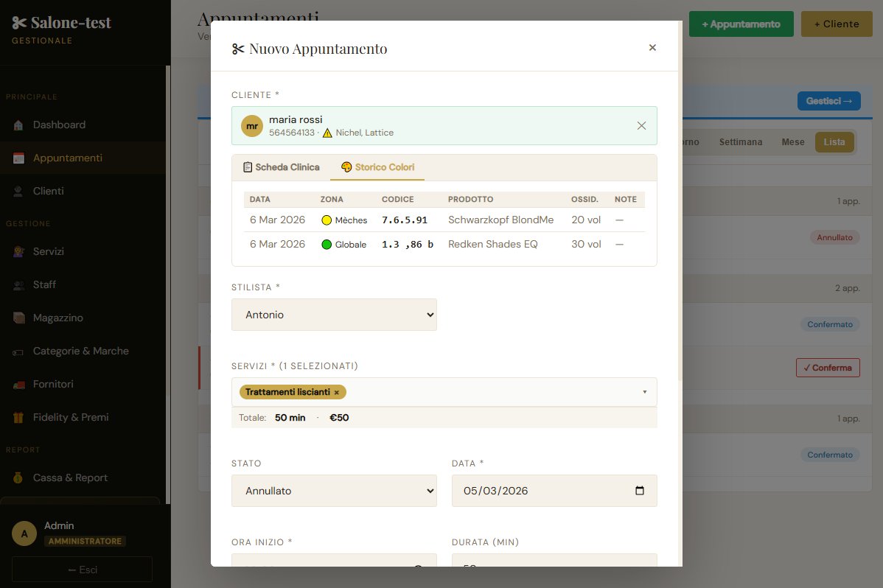Click the Fidelity & Premi gift icon
This screenshot has height=588, width=883.
(x=18, y=417)
